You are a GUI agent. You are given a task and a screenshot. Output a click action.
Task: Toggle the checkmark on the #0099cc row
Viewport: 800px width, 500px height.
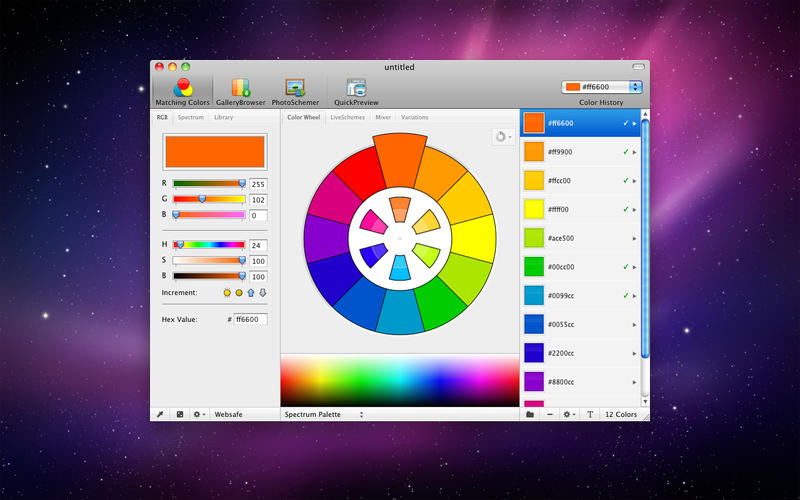tap(625, 296)
